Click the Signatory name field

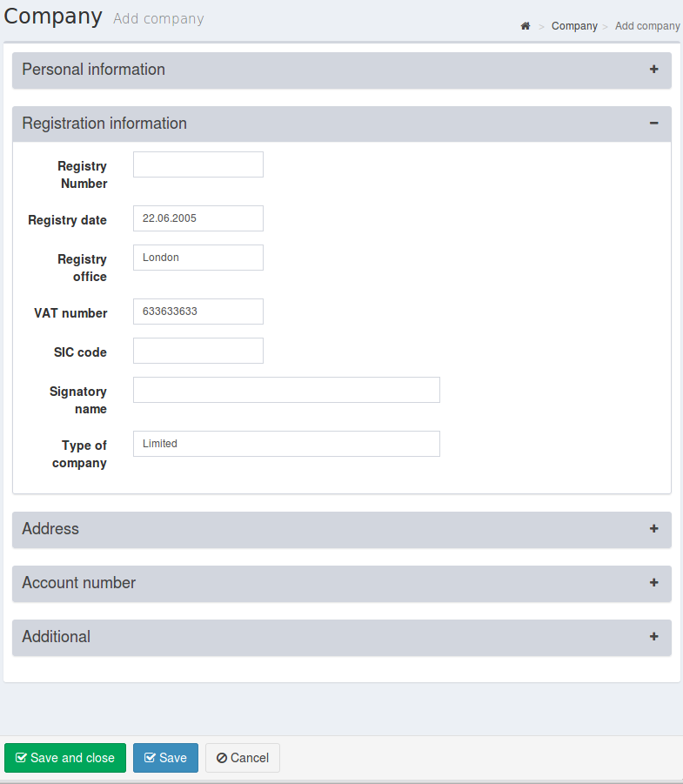(x=286, y=390)
